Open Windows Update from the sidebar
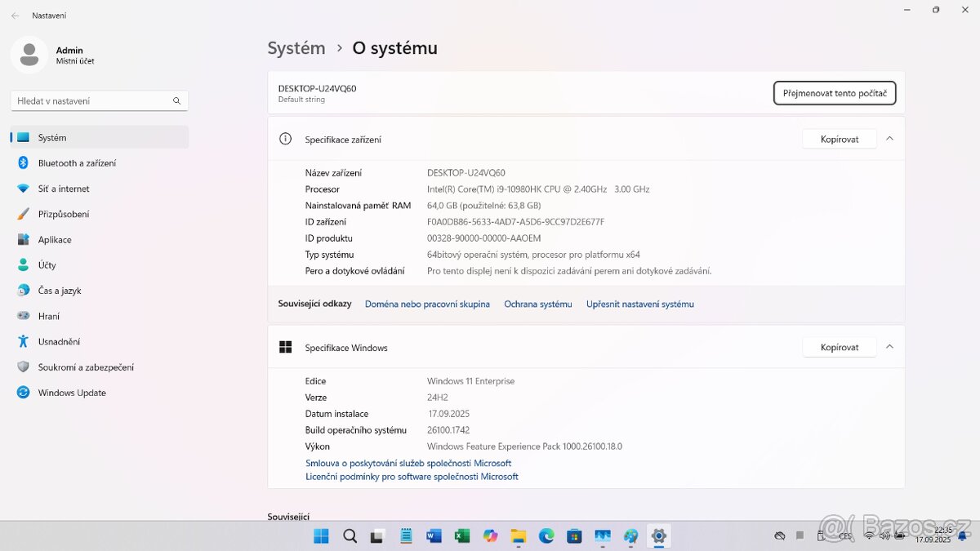 (x=71, y=392)
